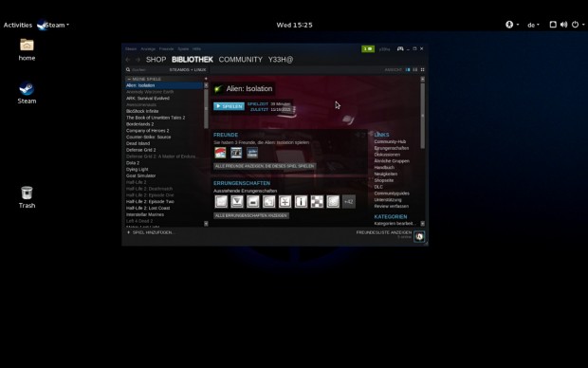Screen dimensions: 588x368
Task: Click the Alien: Isolation game logo icon
Action: (218, 89)
